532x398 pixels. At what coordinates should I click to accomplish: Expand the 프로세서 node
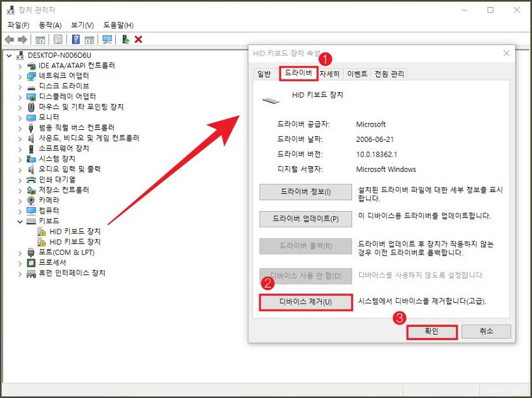20,263
